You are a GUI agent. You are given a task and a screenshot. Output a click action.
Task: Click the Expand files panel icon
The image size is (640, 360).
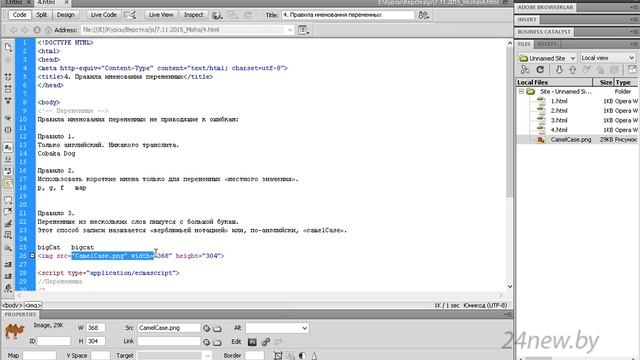632,70
